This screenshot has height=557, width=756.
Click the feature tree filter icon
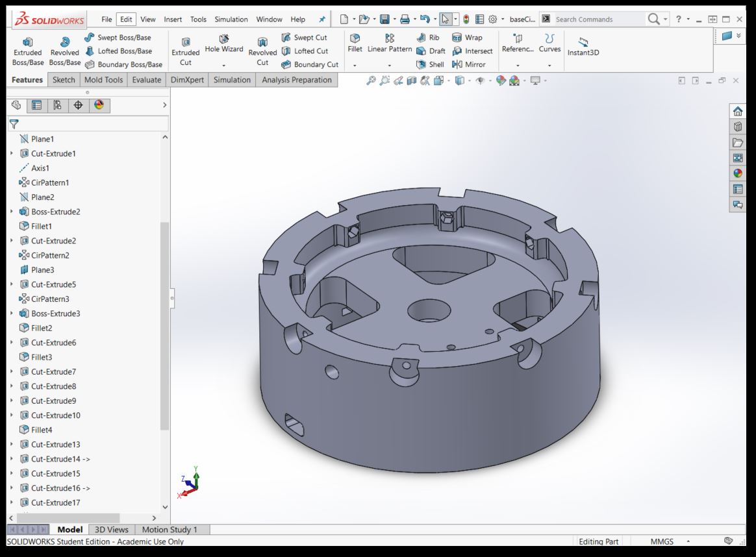point(14,124)
